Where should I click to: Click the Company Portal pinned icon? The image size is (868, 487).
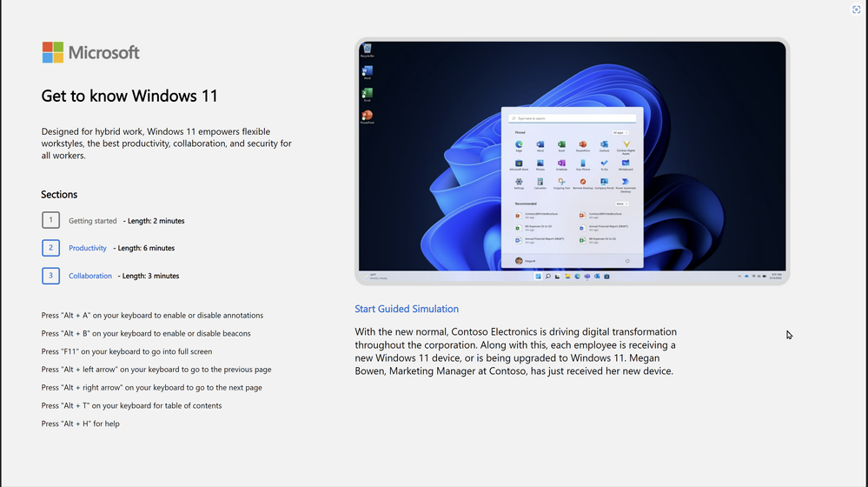point(604,182)
